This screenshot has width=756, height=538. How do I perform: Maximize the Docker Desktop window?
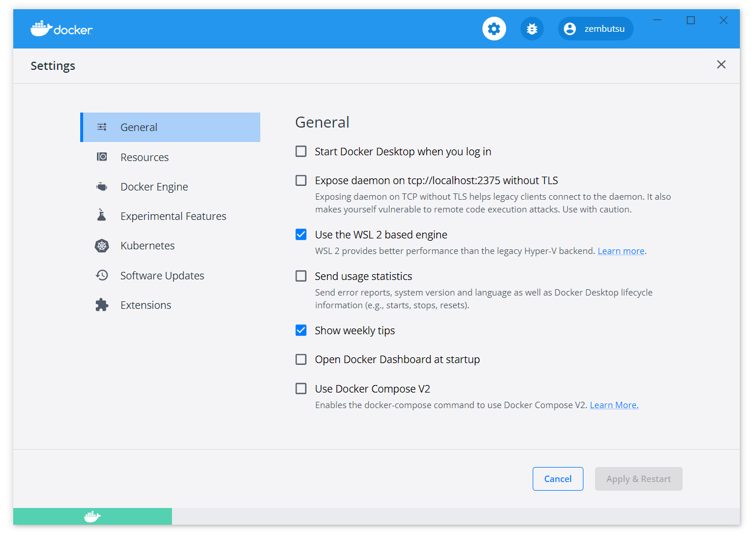[691, 20]
